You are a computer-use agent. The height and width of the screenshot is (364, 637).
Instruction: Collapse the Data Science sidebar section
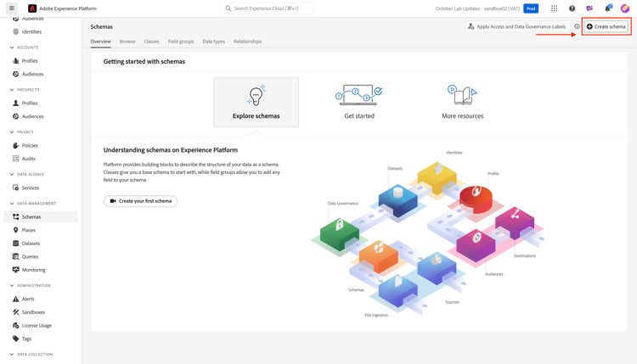point(12,174)
